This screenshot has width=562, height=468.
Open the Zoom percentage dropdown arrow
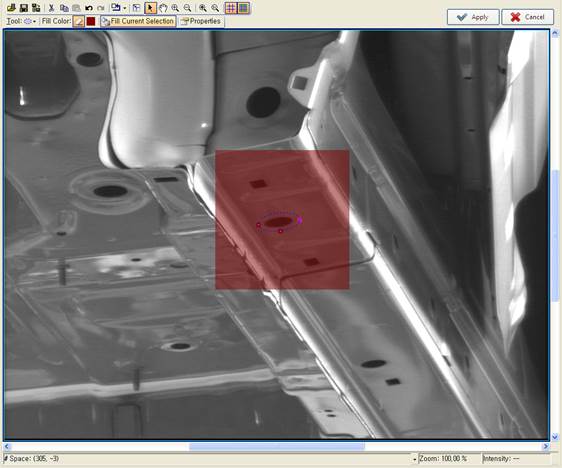coord(415,459)
